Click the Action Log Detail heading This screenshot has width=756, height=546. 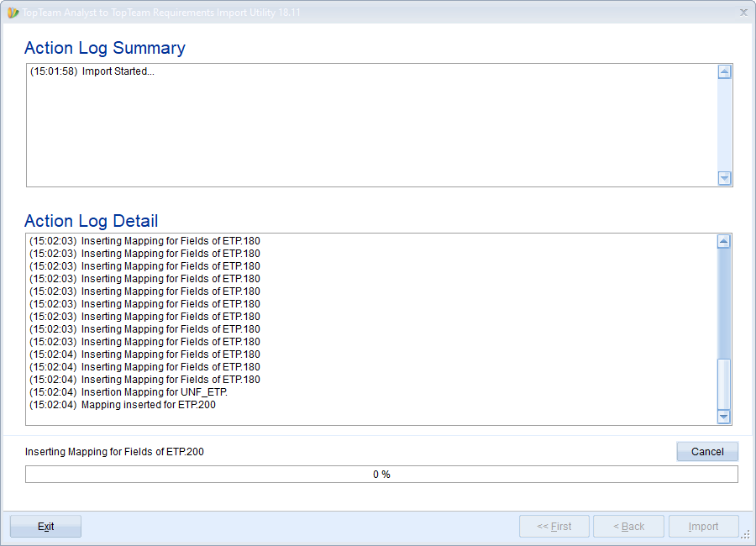point(91,220)
